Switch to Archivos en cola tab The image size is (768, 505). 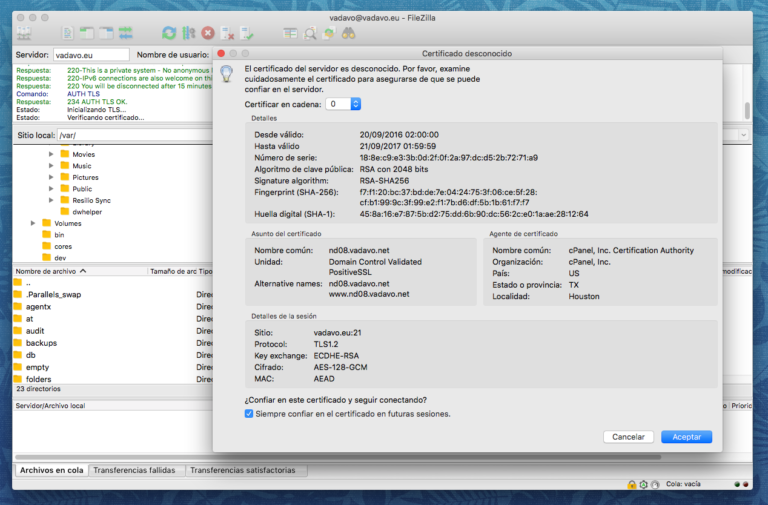[x=51, y=470]
